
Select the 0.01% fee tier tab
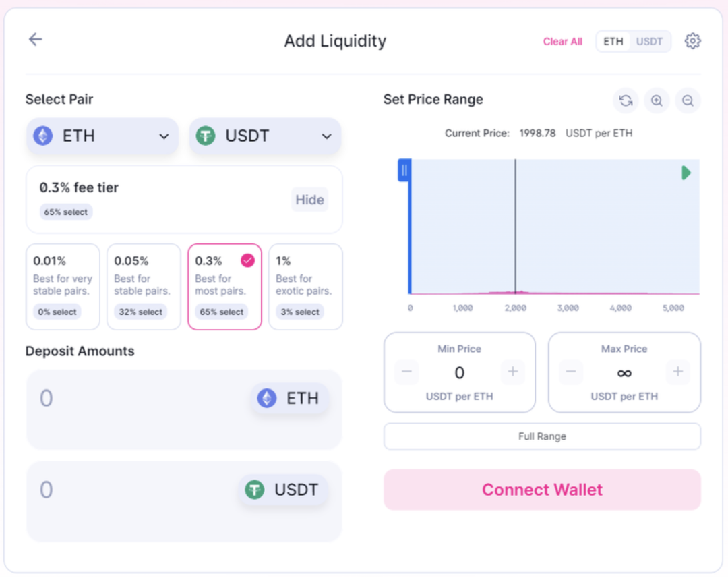coord(63,286)
